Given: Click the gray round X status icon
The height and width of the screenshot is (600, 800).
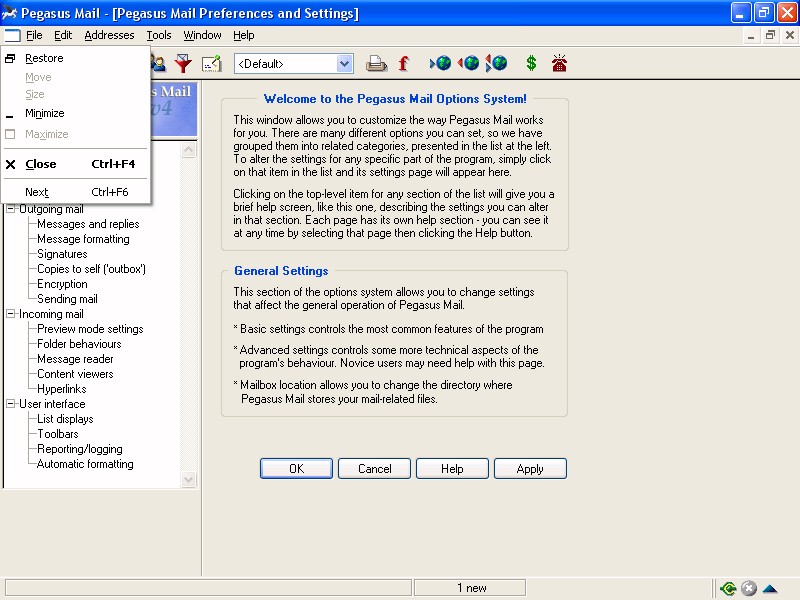Looking at the screenshot, I should [x=749, y=588].
